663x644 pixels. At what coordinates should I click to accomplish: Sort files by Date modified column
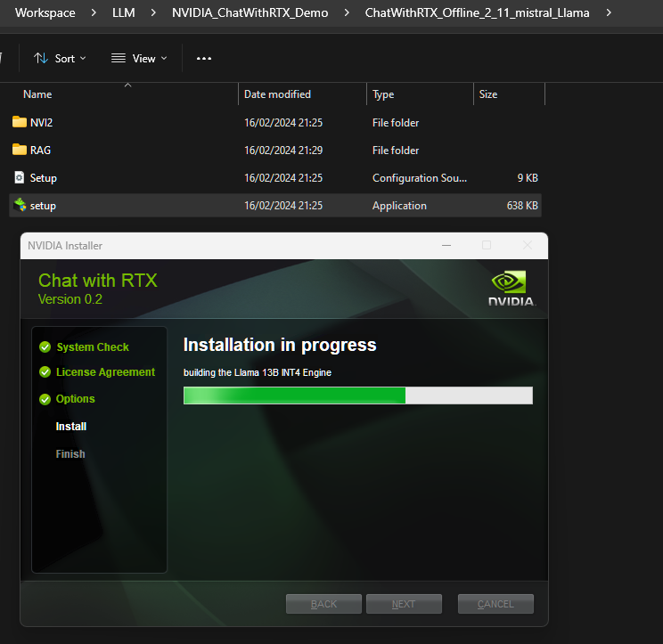tap(277, 94)
